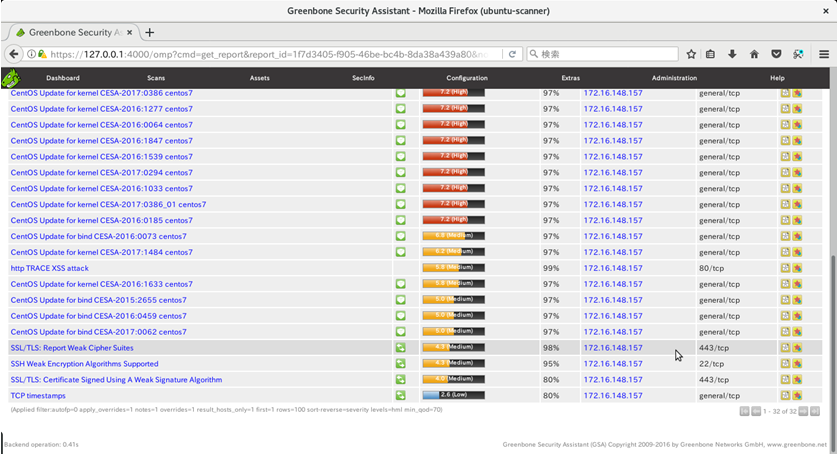Image resolution: width=837 pixels, height=455 pixels.
Task: Click vendor fix icon for CESA-2016:1847 row
Action: [x=400, y=140]
